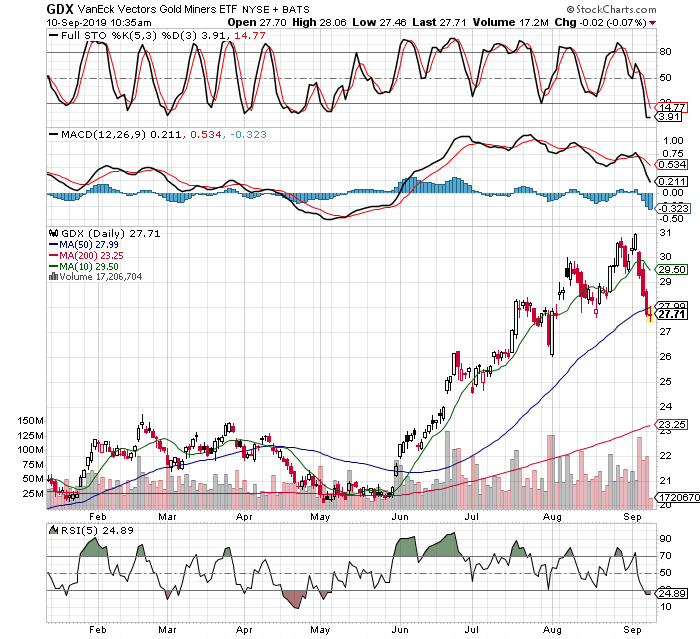Click the red-boxed 23.25 price axis label

coord(671,424)
